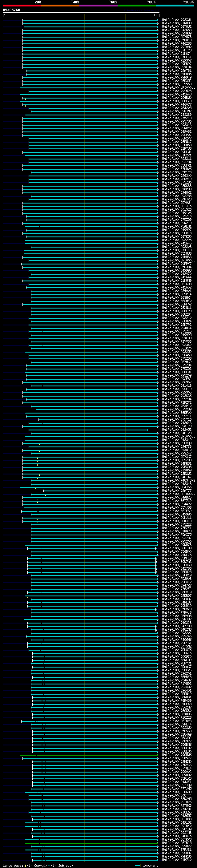
Task: Select the UniRef100_B7FFC1 label
Action: (x=176, y=57)
